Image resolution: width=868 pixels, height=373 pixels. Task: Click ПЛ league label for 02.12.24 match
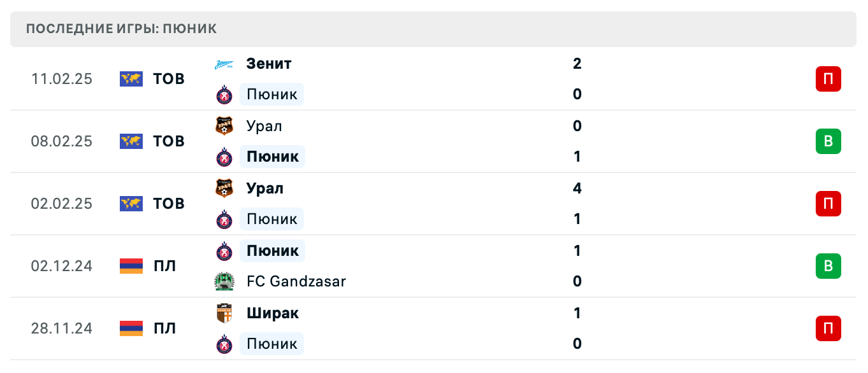164,266
